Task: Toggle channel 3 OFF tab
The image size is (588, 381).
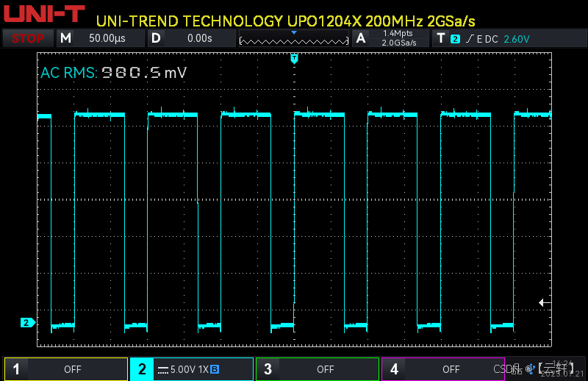Action: [x=318, y=369]
